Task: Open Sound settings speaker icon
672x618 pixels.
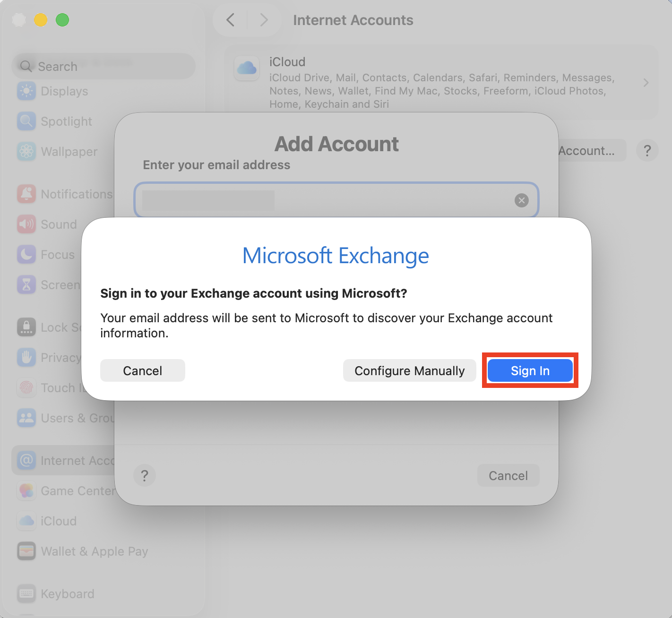Action: point(26,224)
